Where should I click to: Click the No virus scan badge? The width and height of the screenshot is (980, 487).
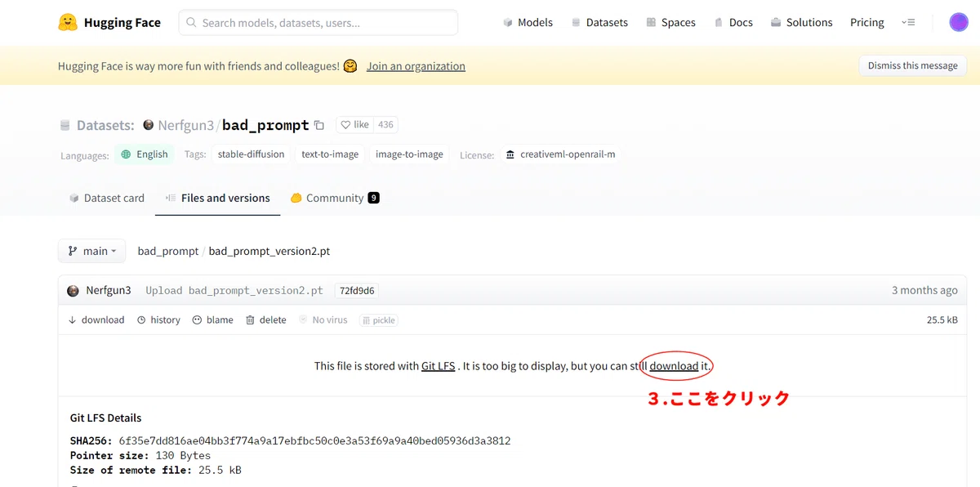pyautogui.click(x=323, y=319)
